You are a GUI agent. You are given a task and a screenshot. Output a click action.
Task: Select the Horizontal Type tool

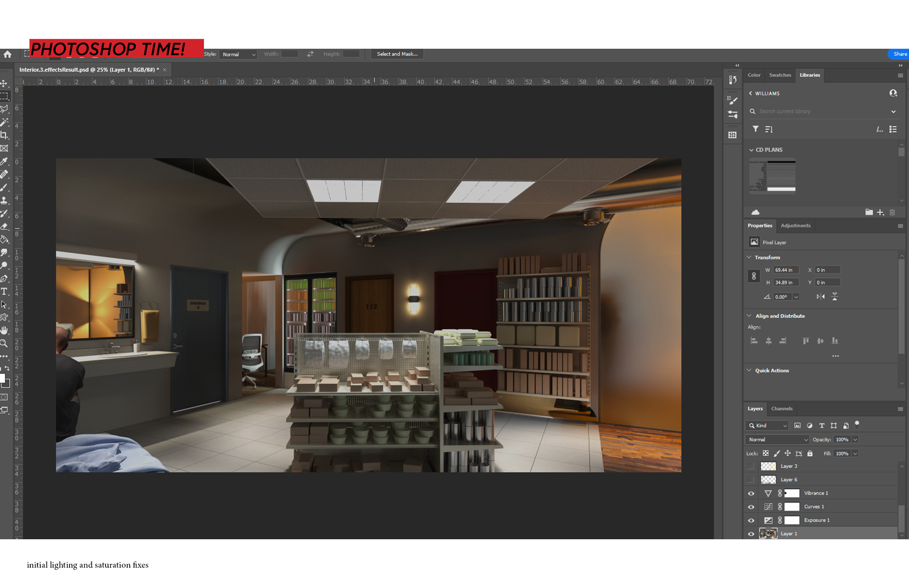(x=4, y=292)
